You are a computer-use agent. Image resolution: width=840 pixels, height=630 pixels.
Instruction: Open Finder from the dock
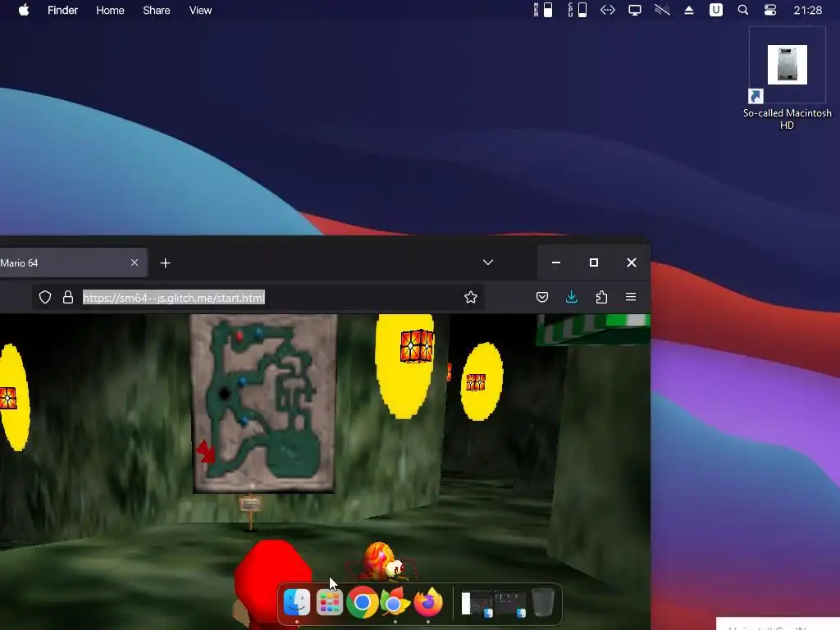pyautogui.click(x=296, y=603)
